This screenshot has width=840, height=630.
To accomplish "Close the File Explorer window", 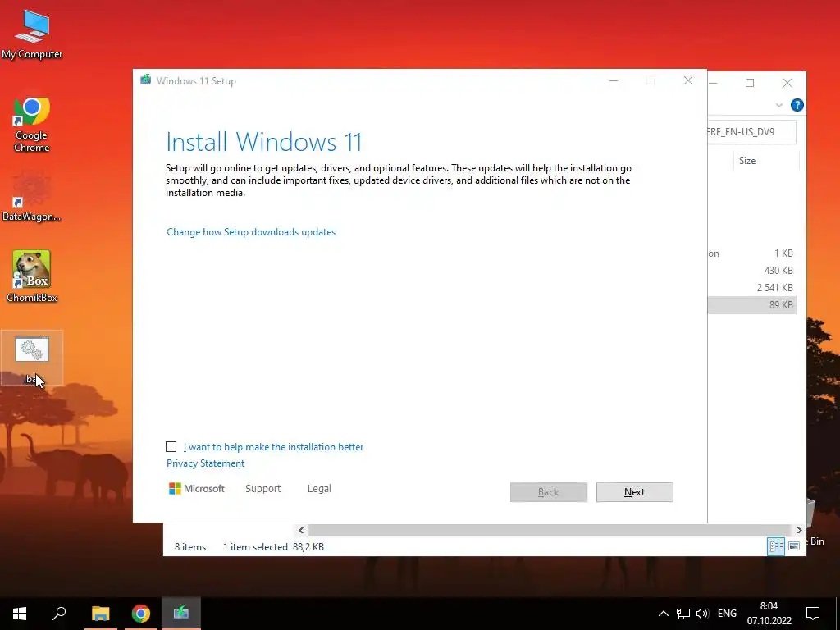I will 787,83.
